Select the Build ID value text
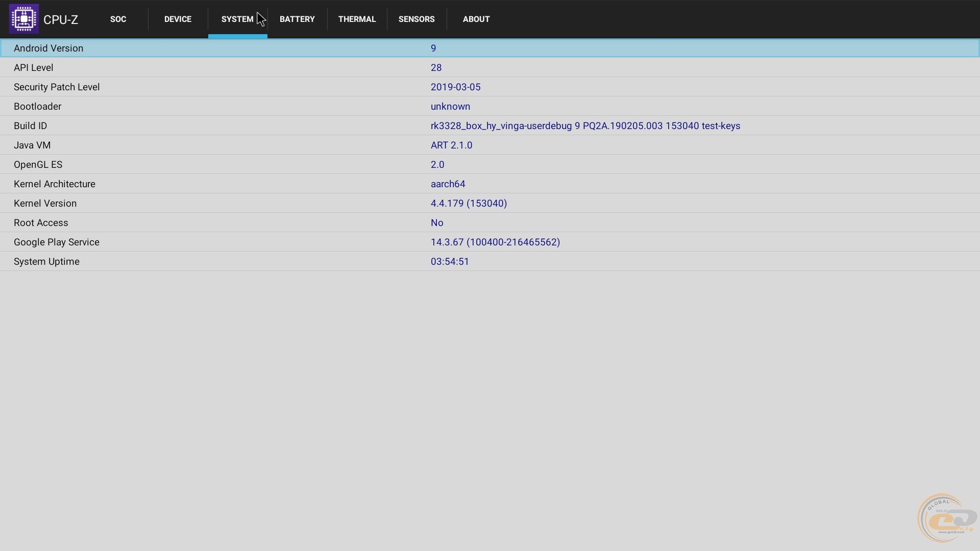 585,126
